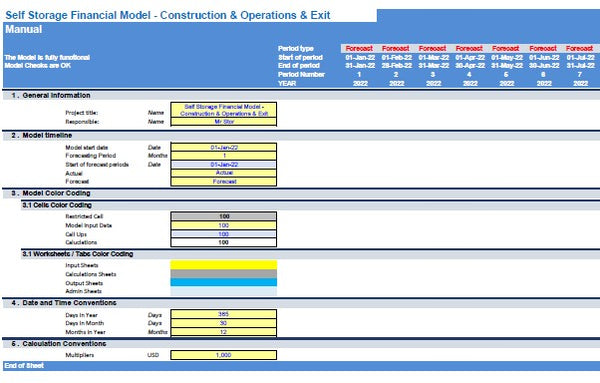
Task: Click the 'Worksheets / Tabs Color Coding' subheader
Action: coord(83,254)
